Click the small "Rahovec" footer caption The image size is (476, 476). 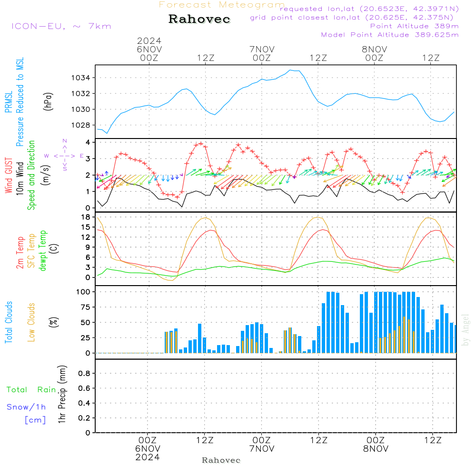click(221, 460)
